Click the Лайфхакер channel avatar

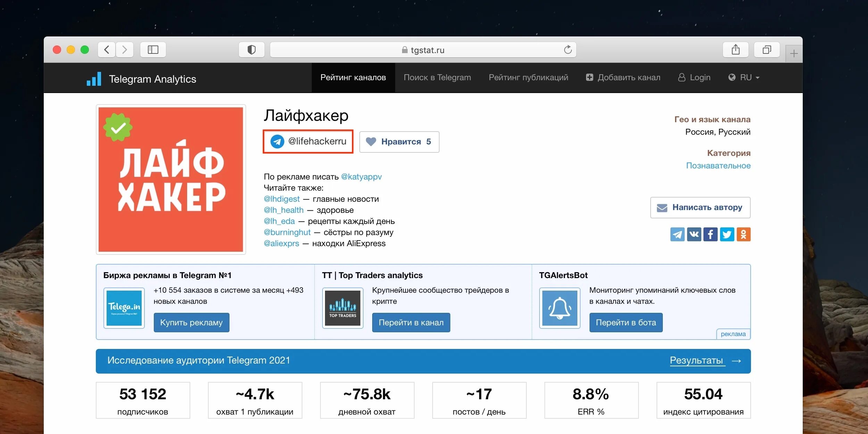tap(171, 180)
